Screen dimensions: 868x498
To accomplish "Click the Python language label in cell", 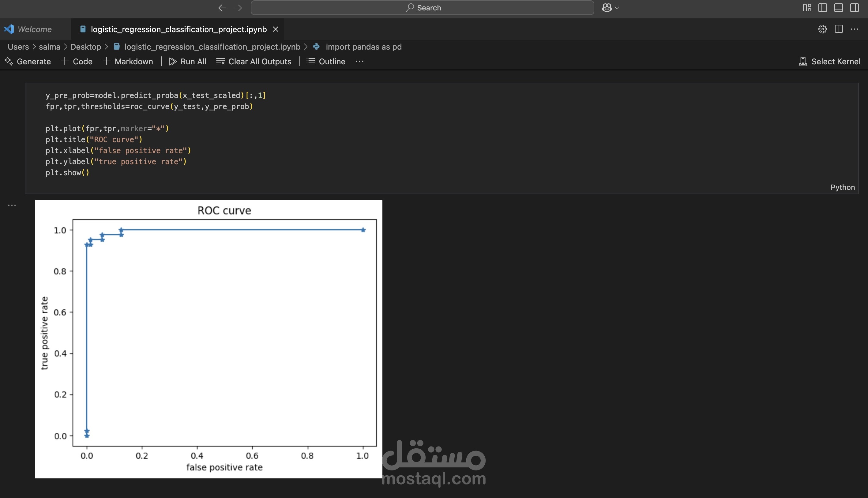I will (x=842, y=187).
